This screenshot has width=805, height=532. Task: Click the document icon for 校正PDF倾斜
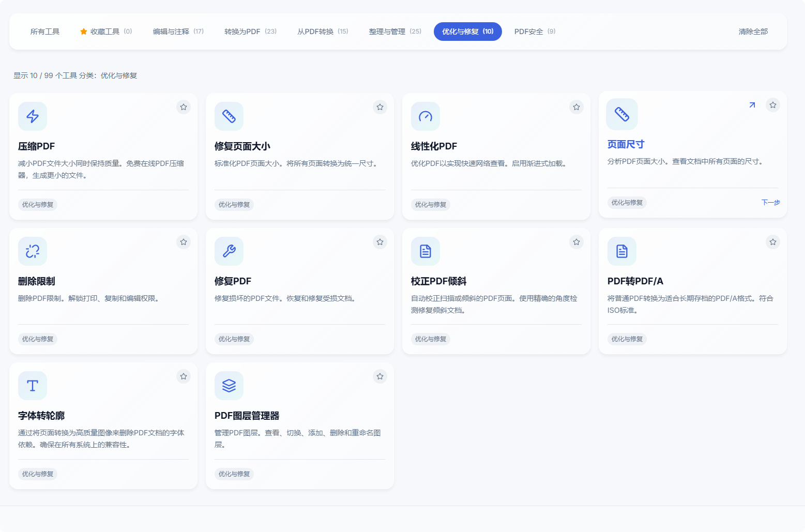pyautogui.click(x=426, y=251)
